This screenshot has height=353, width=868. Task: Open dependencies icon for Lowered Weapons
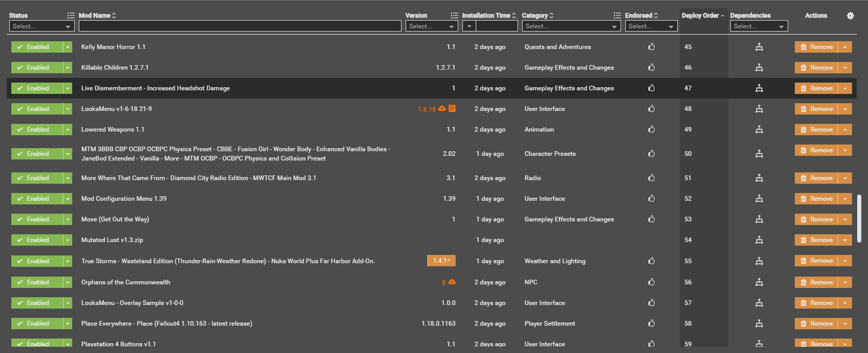point(759,130)
